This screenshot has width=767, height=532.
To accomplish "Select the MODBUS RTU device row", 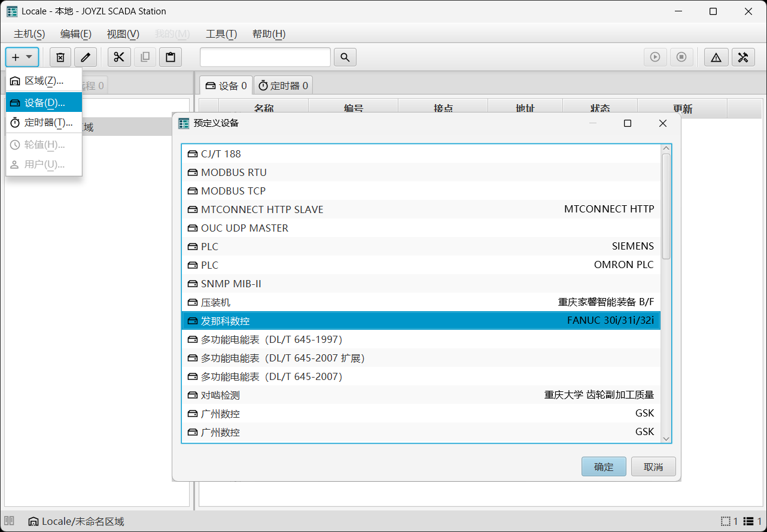I will pyautogui.click(x=421, y=172).
